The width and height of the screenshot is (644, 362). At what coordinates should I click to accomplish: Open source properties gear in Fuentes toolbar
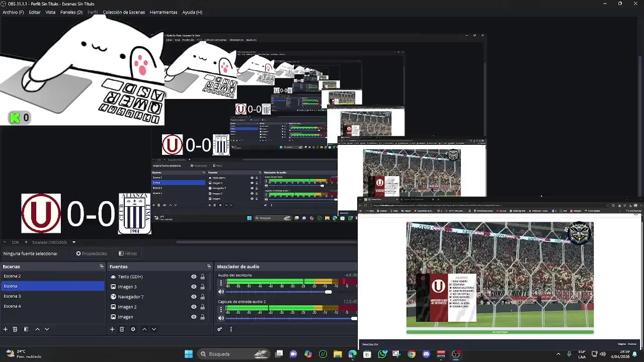pos(133,329)
